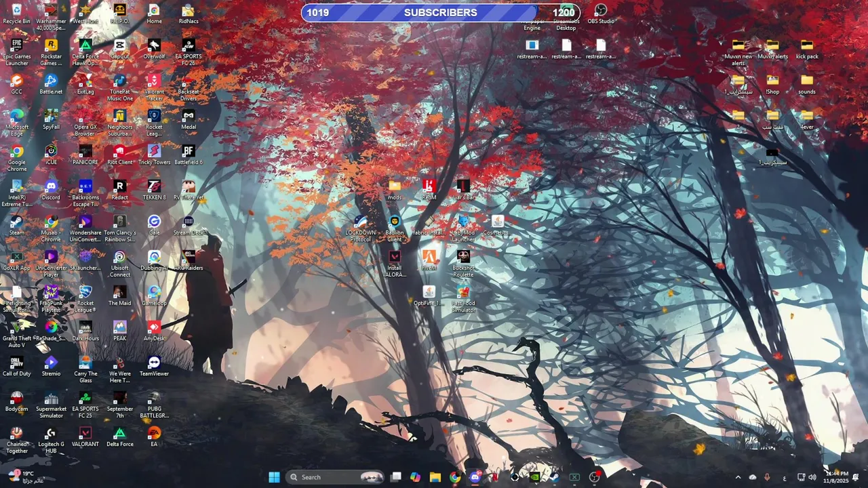Open PUBG BATTLEGROUNDS desktop shortcut

point(154,405)
